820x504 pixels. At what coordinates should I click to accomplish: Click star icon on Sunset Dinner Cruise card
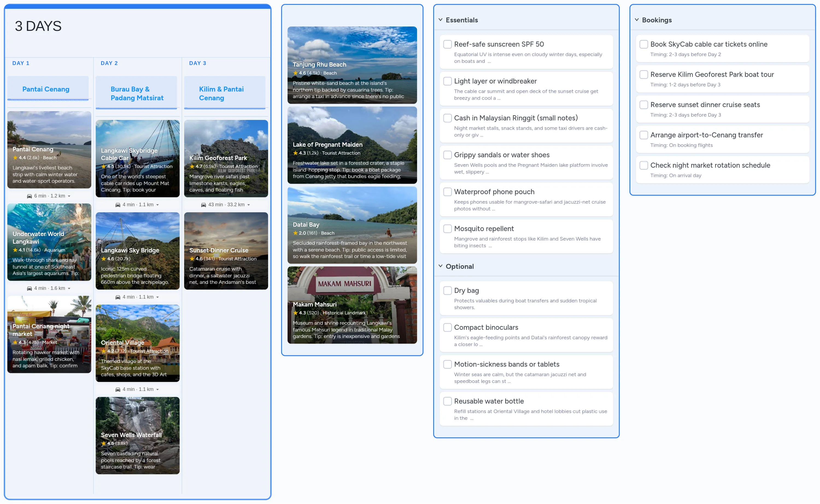point(192,259)
